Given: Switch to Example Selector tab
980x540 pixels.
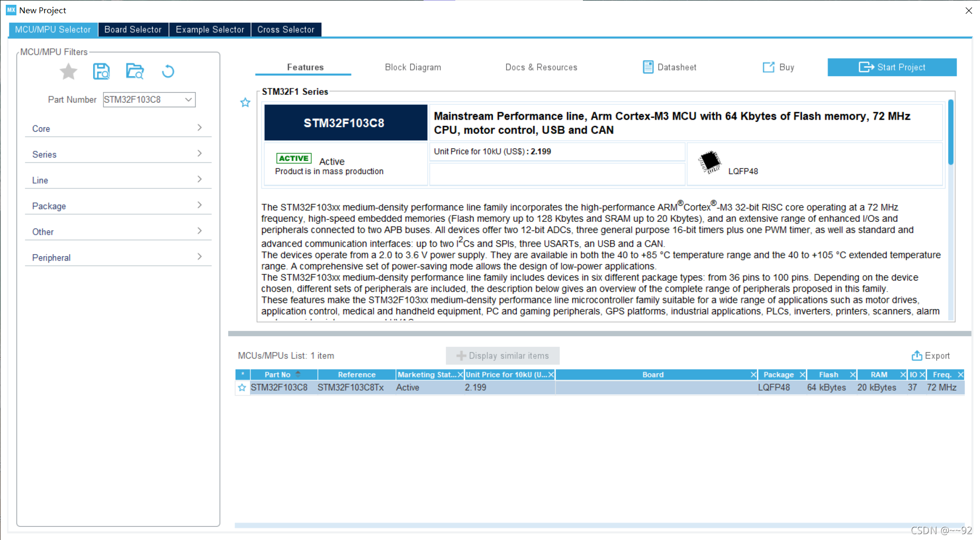Looking at the screenshot, I should click(210, 30).
